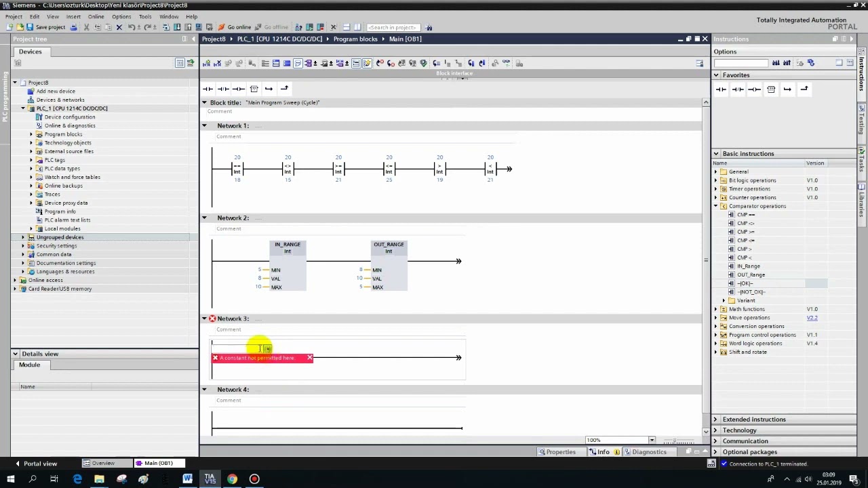Click the Delete X icon in main toolbar
868x488 pixels.
tap(119, 27)
